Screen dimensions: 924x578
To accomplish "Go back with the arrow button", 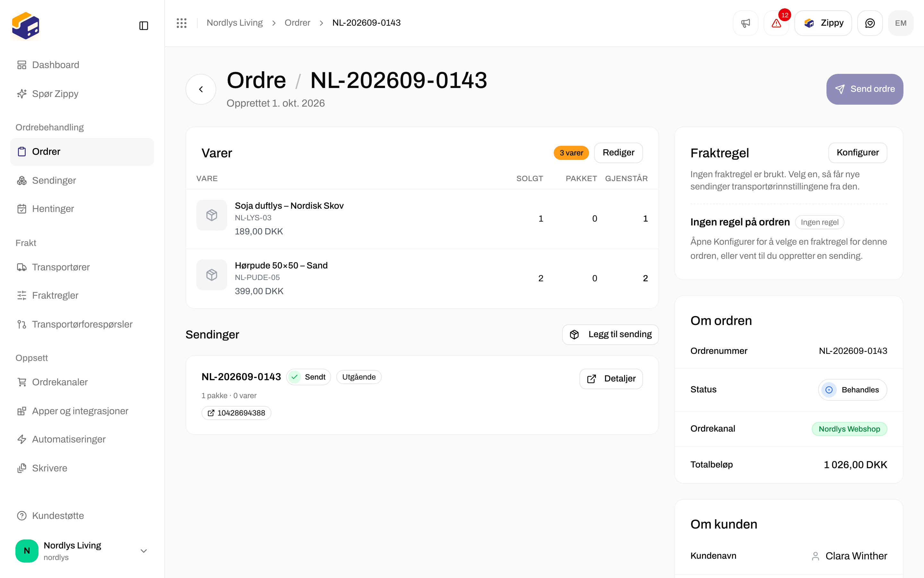I will tap(201, 89).
